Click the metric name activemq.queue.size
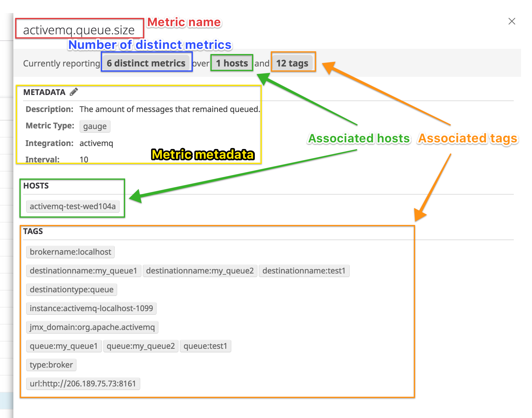532x418 pixels. tap(80, 30)
